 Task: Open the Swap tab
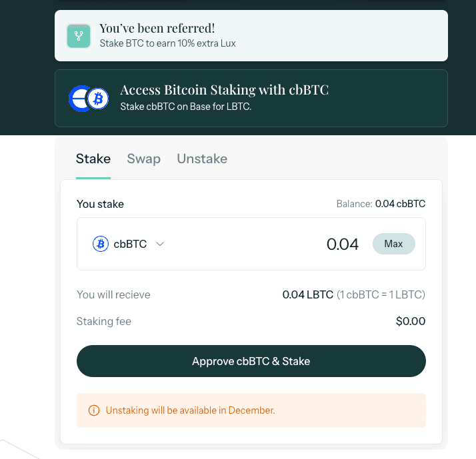143,159
